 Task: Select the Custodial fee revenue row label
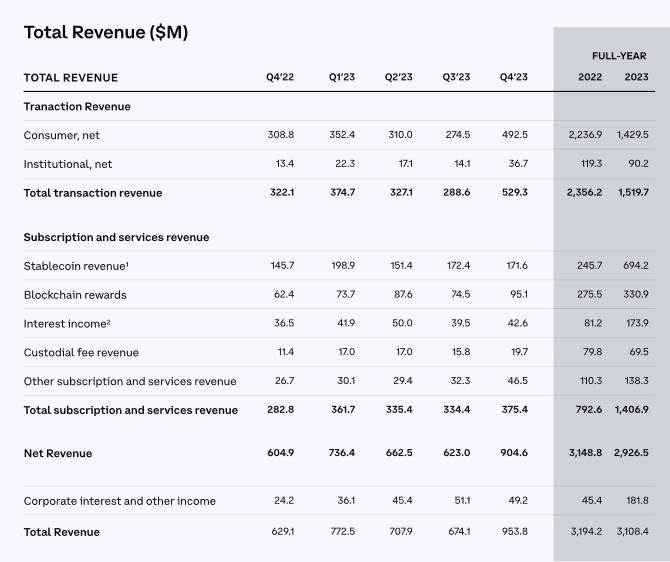tap(81, 353)
